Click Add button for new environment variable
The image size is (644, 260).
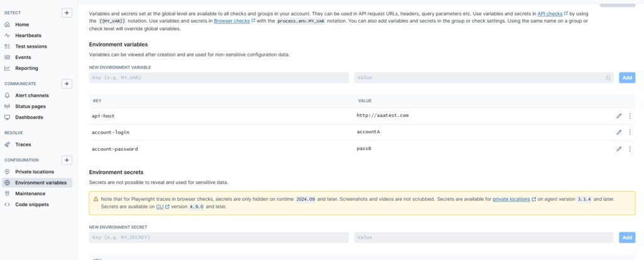(627, 78)
